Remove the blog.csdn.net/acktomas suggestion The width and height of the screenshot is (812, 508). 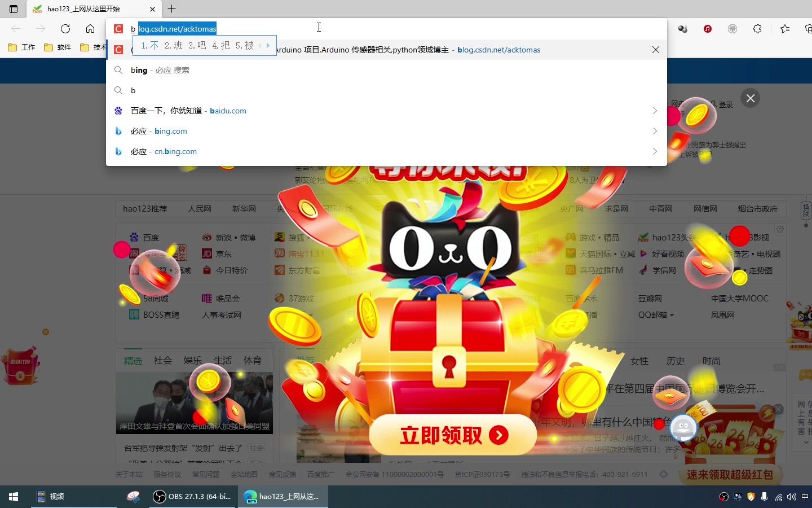click(x=656, y=50)
